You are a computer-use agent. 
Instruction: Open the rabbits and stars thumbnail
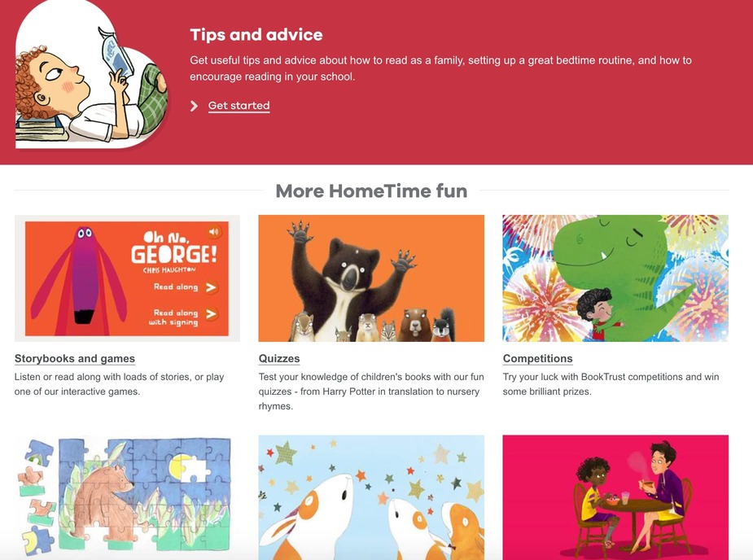371,497
